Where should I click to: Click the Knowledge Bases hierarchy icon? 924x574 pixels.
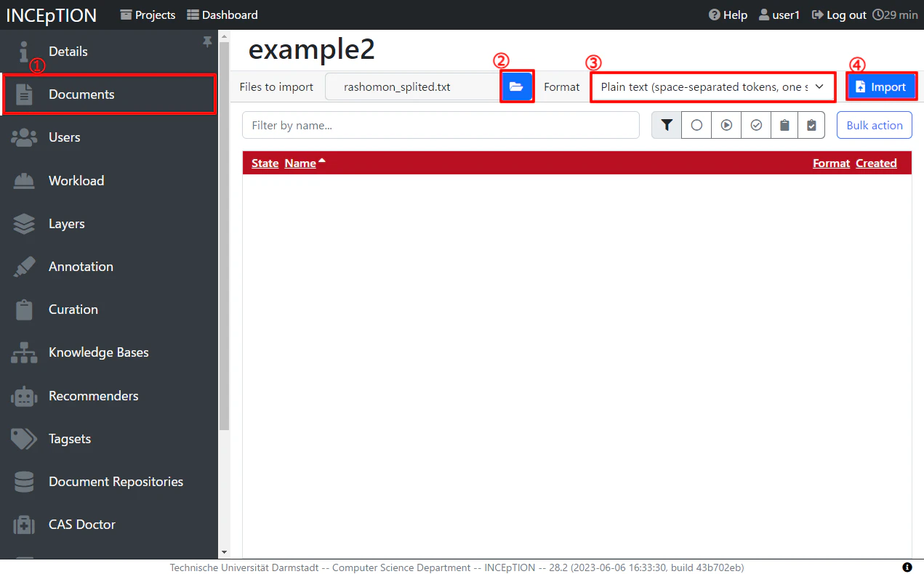click(24, 352)
